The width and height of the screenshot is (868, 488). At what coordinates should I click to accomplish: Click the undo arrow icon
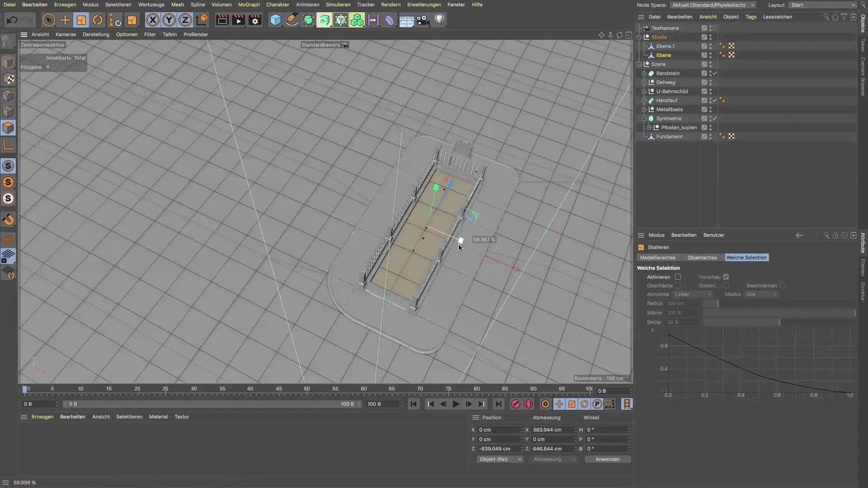(x=12, y=20)
